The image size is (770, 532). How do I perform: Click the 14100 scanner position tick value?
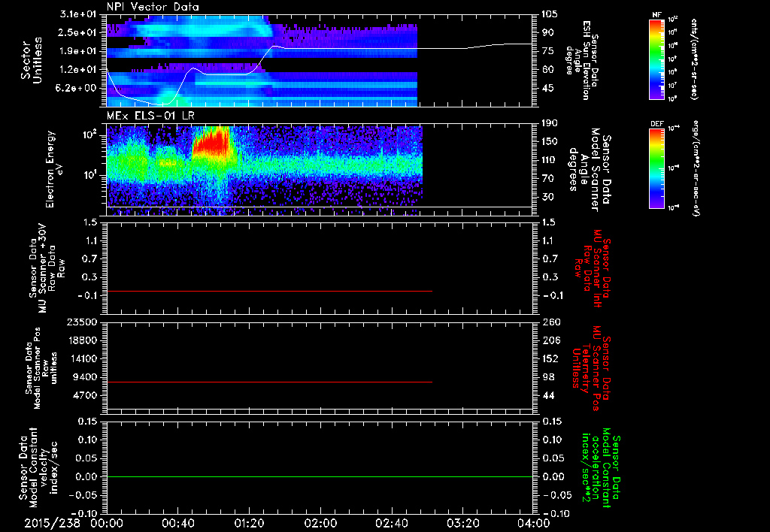point(81,358)
